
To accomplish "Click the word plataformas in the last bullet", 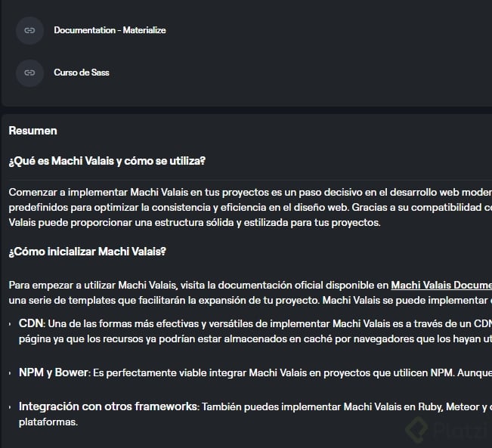I will (x=48, y=422).
